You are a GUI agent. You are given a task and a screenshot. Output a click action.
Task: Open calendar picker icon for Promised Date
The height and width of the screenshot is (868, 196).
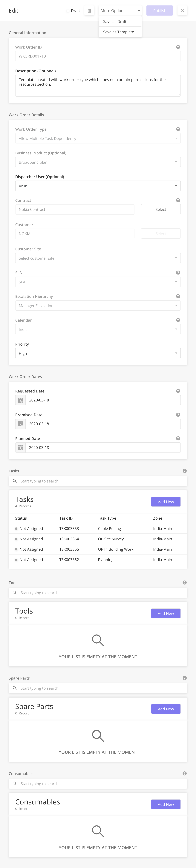(21, 424)
